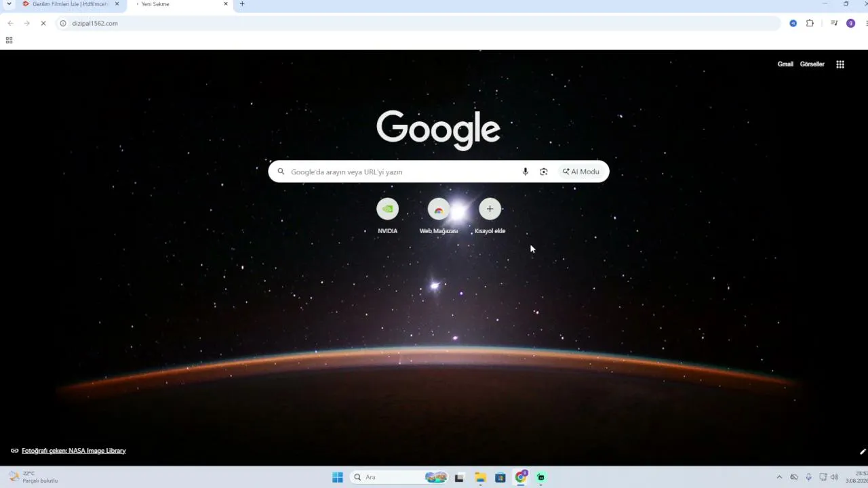
Task: Open the green app on the taskbar
Action: click(541, 477)
